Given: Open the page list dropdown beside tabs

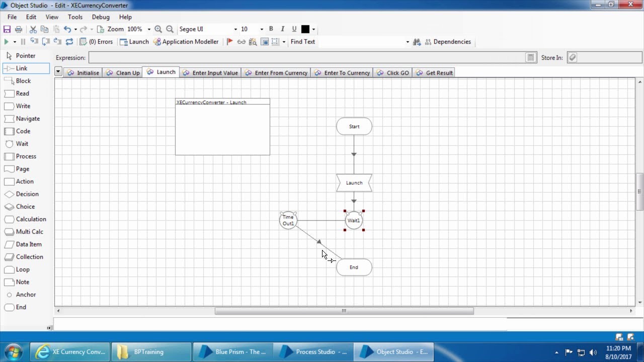Looking at the screenshot, I should [x=58, y=72].
